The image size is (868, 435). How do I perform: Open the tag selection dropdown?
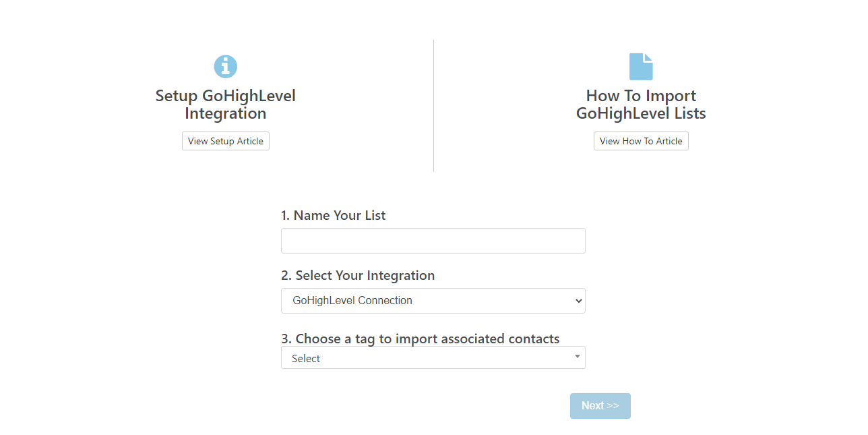[x=433, y=358]
